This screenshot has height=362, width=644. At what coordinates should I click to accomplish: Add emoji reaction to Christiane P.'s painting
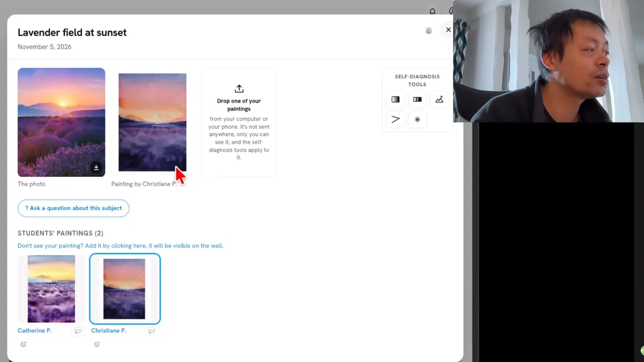(97, 344)
